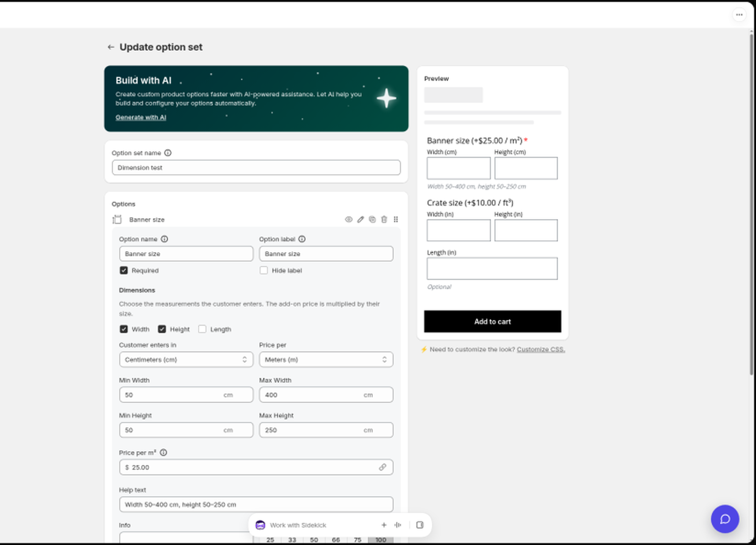756x545 pixels.
Task: Click the Option name info icon
Action: [164, 239]
